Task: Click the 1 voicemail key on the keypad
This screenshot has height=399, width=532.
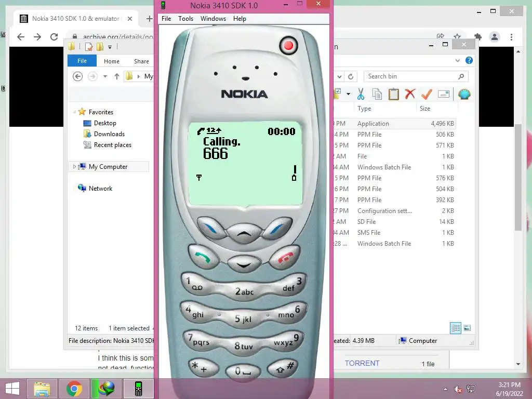Action: [x=196, y=284]
